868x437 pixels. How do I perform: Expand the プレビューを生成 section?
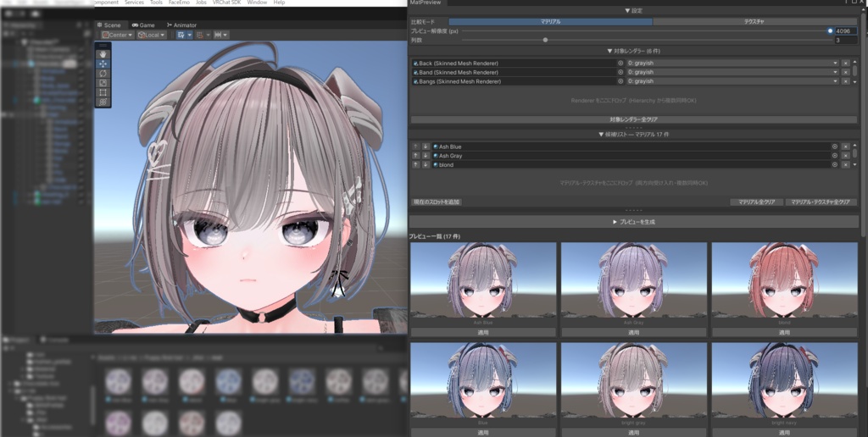(x=633, y=222)
